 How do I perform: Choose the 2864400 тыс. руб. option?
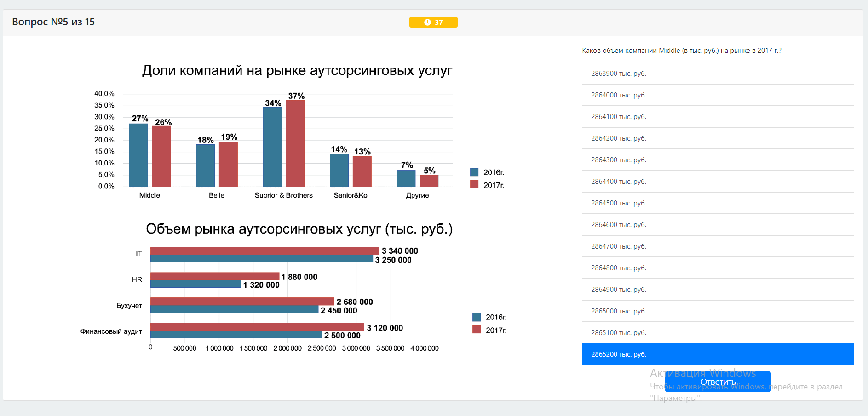718,182
